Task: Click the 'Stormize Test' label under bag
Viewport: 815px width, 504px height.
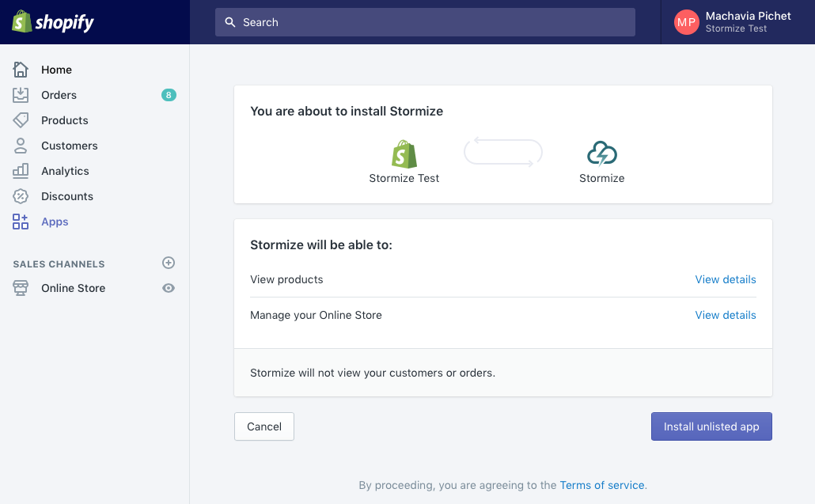Action: click(404, 178)
